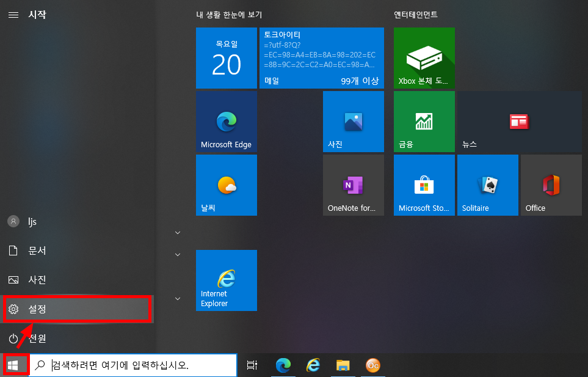Launch the OneNote for Windows tile

354,185
